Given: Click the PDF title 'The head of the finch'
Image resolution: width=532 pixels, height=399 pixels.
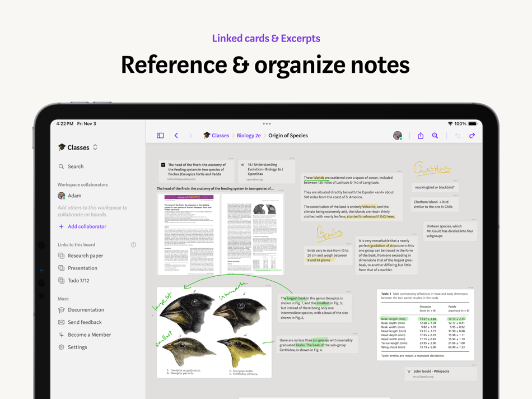Looking at the screenshot, I should (215, 188).
